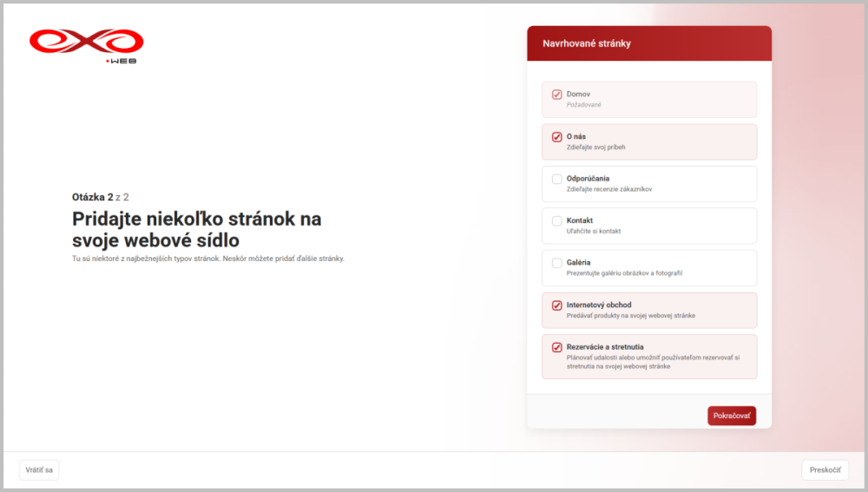This screenshot has width=868, height=492.
Task: Check the Kontakt checkbox
Action: (557, 220)
